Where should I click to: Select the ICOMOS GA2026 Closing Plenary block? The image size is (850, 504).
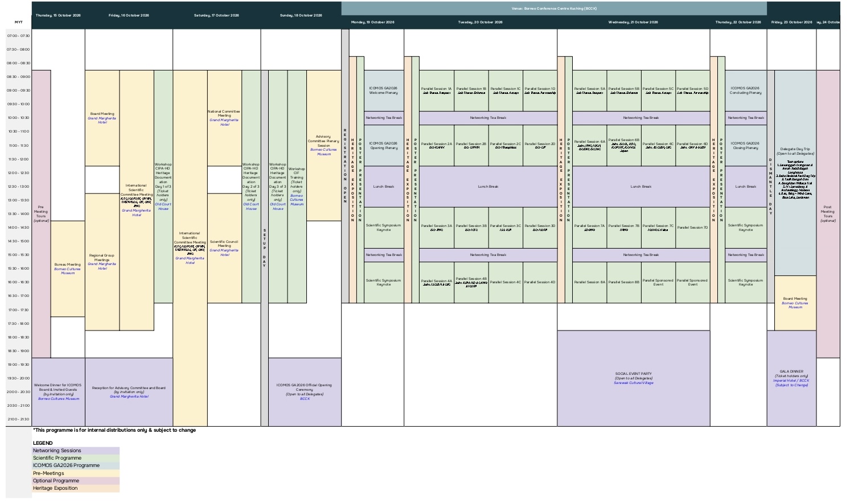point(745,146)
